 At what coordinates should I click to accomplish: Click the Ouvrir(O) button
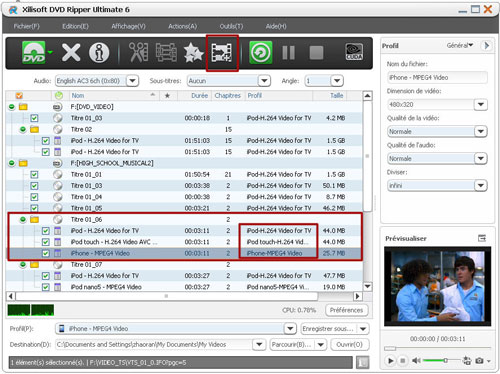pos(350,345)
